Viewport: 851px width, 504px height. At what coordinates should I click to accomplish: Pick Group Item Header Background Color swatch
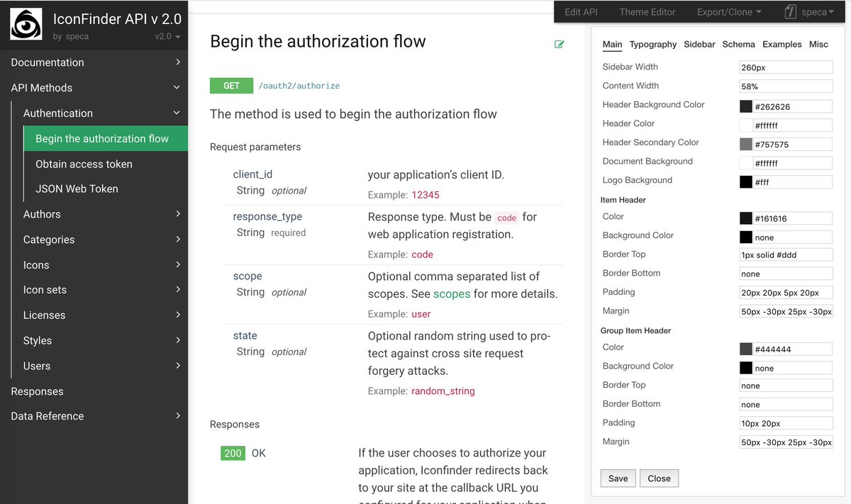pos(745,368)
